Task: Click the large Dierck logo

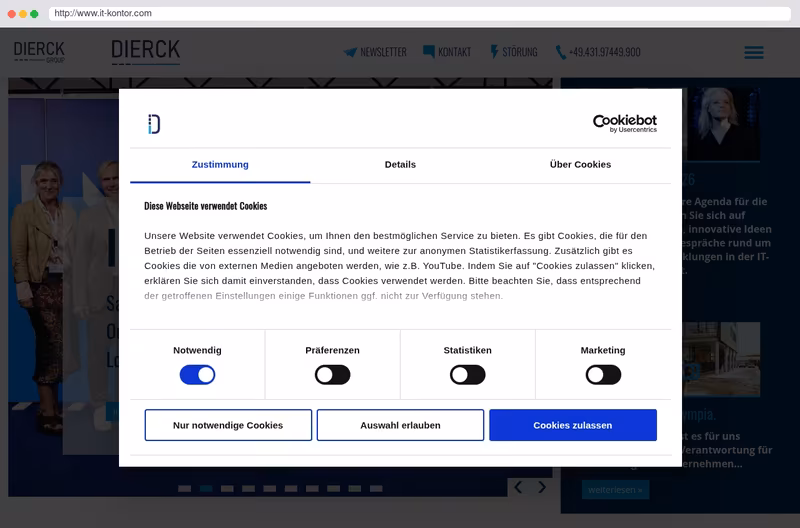Action: click(145, 52)
